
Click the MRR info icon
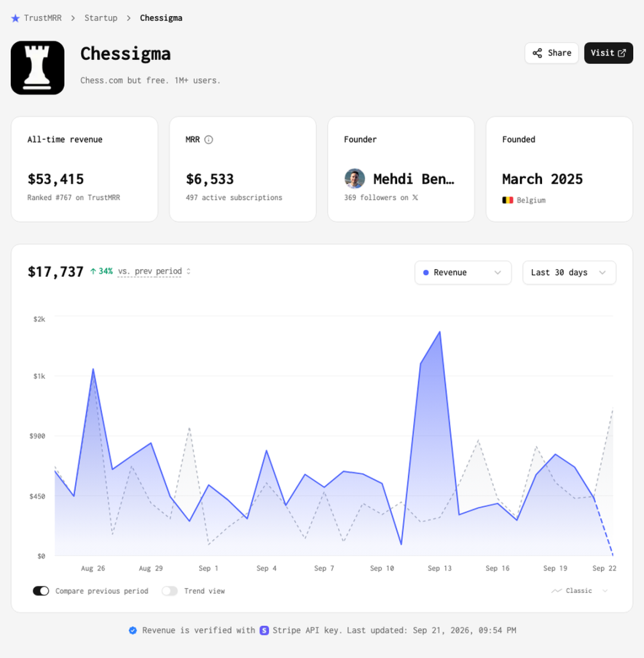click(x=209, y=140)
